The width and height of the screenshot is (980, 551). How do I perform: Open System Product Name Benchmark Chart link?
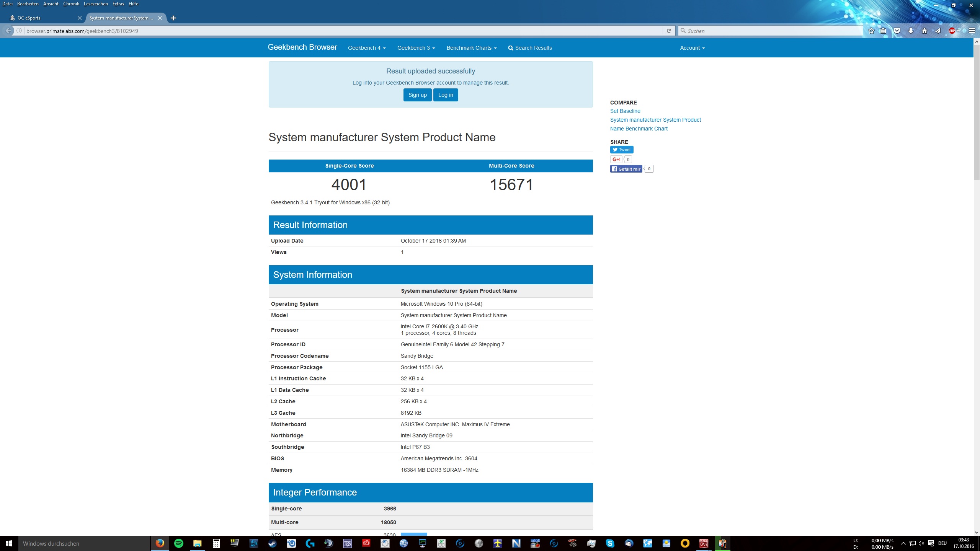click(655, 124)
